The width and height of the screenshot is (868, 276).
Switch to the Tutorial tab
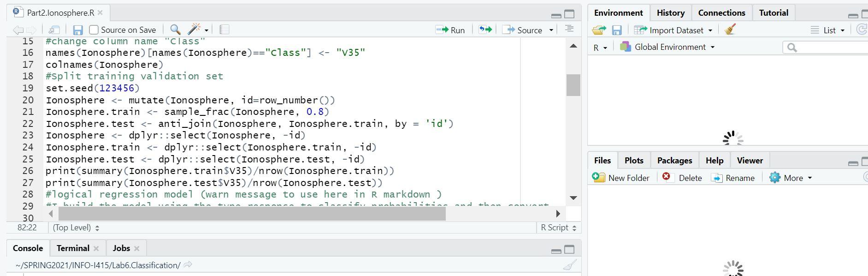(x=774, y=13)
